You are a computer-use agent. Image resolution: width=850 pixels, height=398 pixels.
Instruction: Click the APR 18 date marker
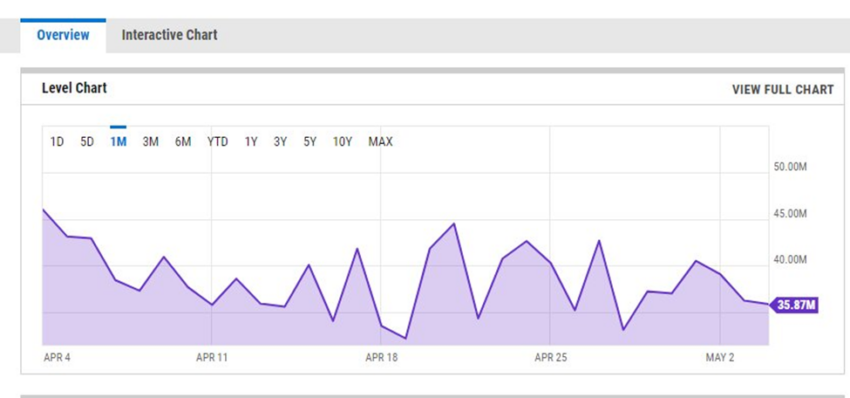click(x=382, y=358)
